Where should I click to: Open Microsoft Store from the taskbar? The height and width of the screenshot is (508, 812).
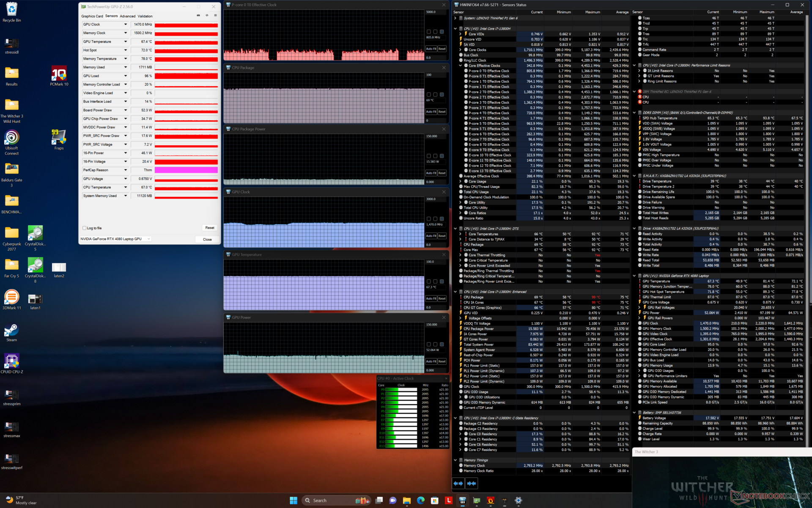[435, 500]
